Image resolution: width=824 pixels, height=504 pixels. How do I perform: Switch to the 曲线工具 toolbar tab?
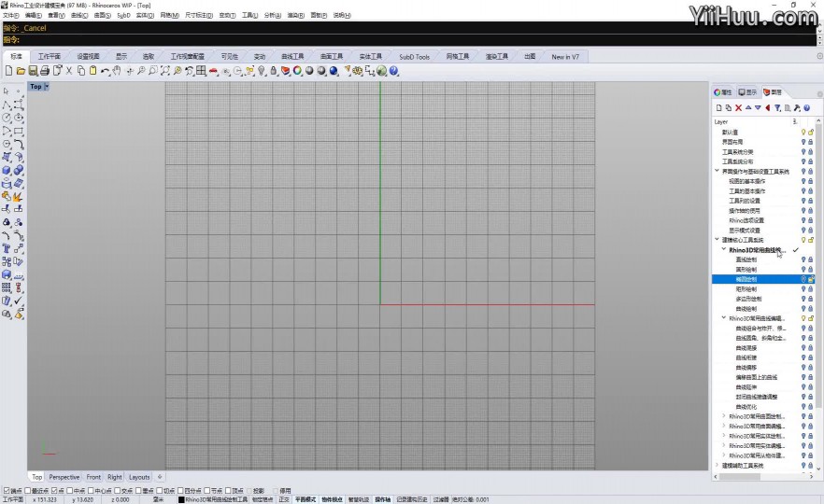point(292,57)
